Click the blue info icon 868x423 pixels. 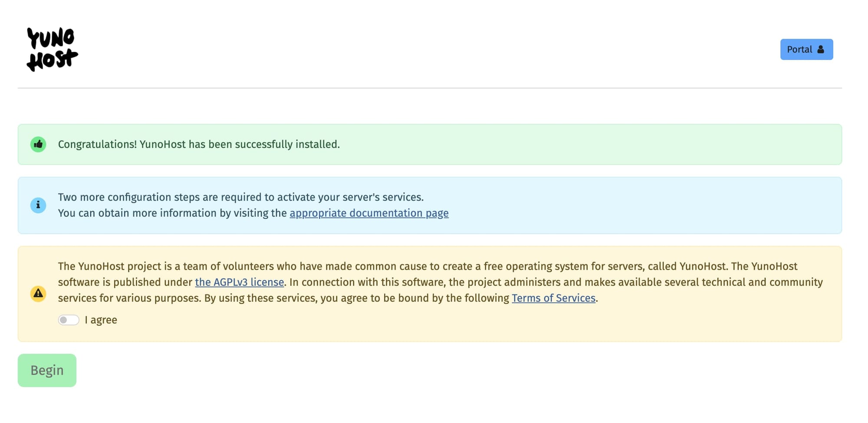[38, 205]
